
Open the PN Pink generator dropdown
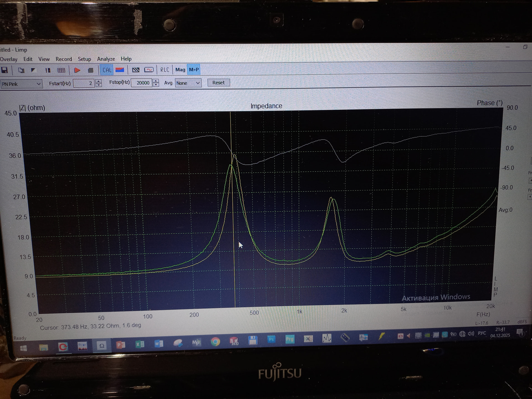(39, 84)
